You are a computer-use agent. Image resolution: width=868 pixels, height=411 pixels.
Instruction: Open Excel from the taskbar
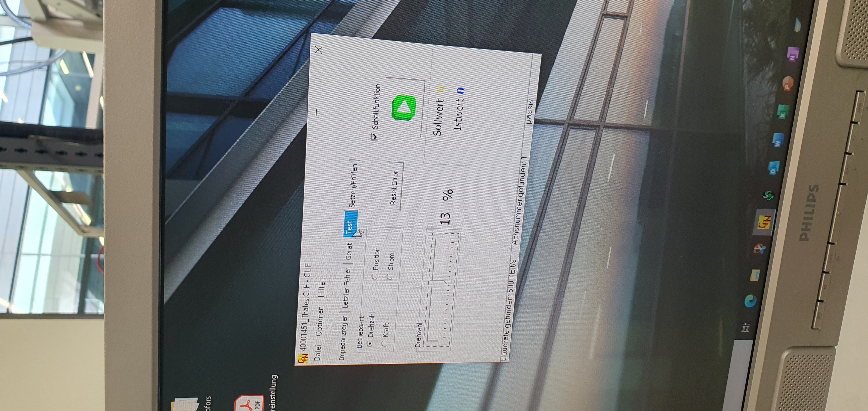pyautogui.click(x=783, y=112)
